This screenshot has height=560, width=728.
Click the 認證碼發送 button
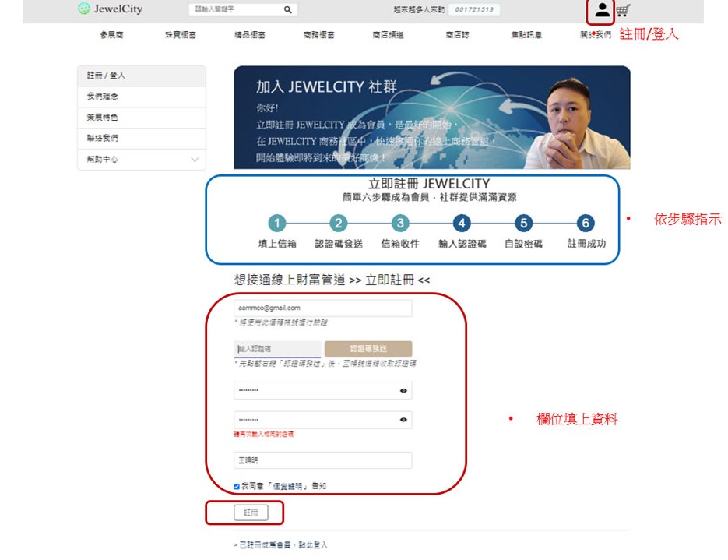tap(368, 349)
